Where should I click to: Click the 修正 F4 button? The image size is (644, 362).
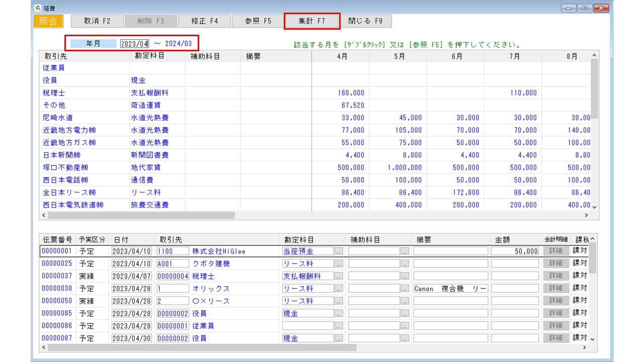[205, 21]
